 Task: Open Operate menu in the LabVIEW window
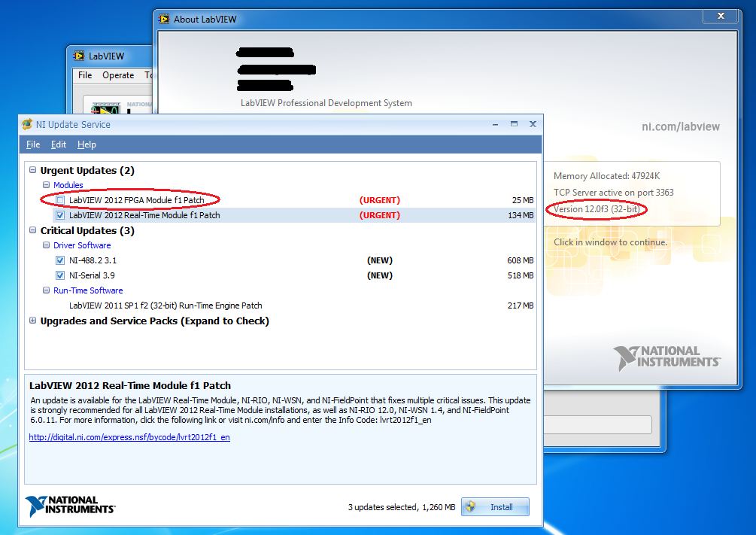118,75
